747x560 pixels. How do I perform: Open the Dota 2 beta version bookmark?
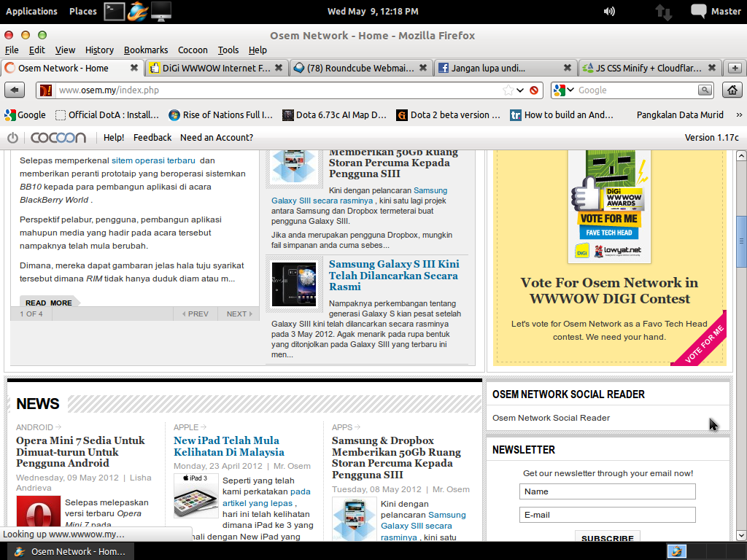449,114
